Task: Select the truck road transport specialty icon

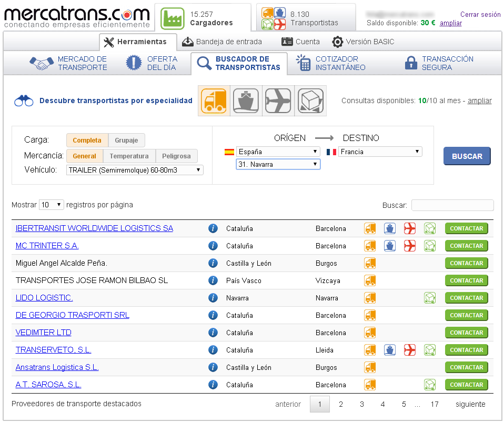Action: click(214, 101)
